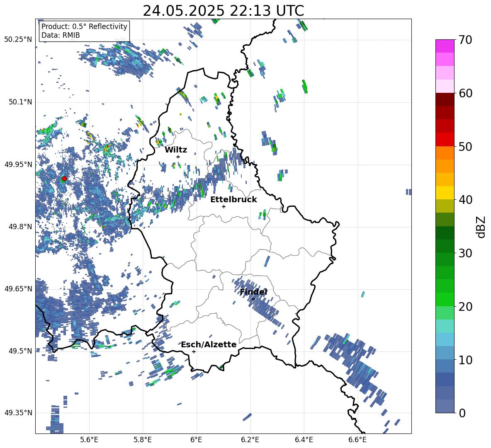The width and height of the screenshot is (491, 448).
Task: Click the yellow 40 dBZ colorbar segment
Action: pyautogui.click(x=445, y=193)
